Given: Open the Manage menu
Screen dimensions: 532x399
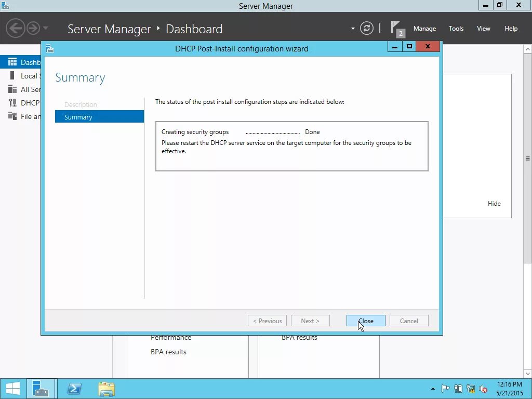Looking at the screenshot, I should [424, 29].
